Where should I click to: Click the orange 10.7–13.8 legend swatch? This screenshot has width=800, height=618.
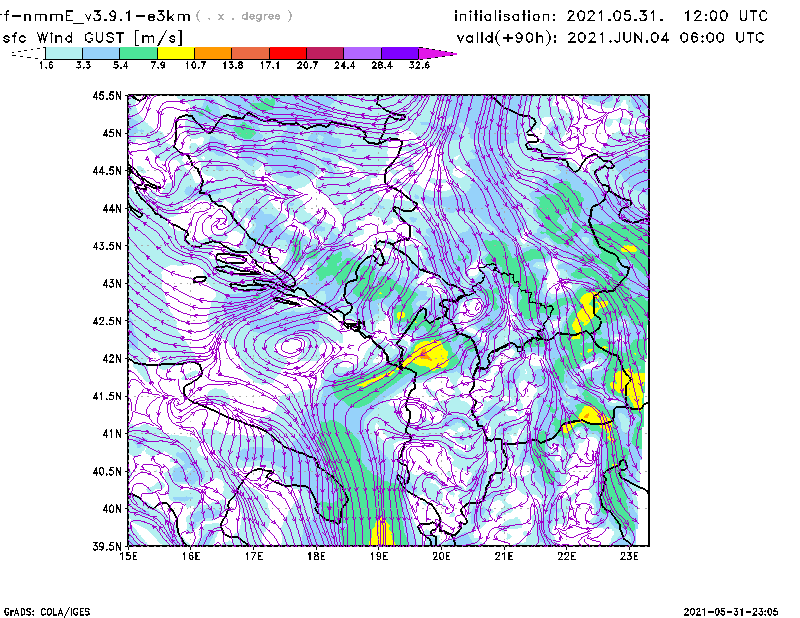(x=213, y=53)
